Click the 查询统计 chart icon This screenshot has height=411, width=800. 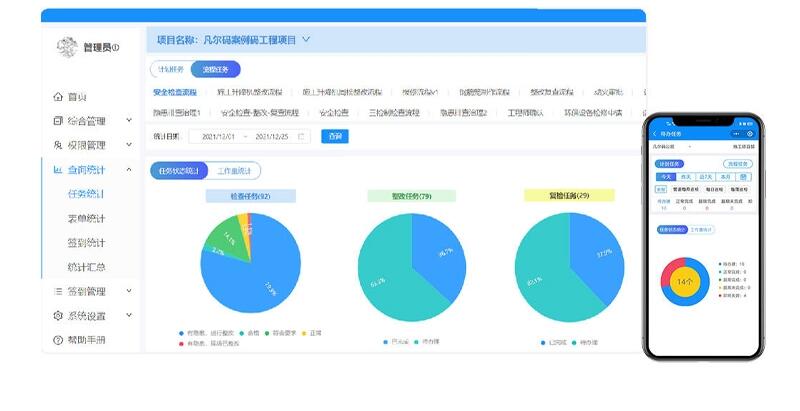coord(57,170)
